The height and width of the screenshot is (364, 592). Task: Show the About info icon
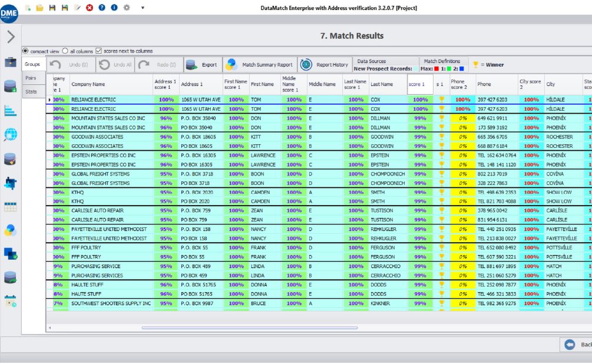coord(114,8)
